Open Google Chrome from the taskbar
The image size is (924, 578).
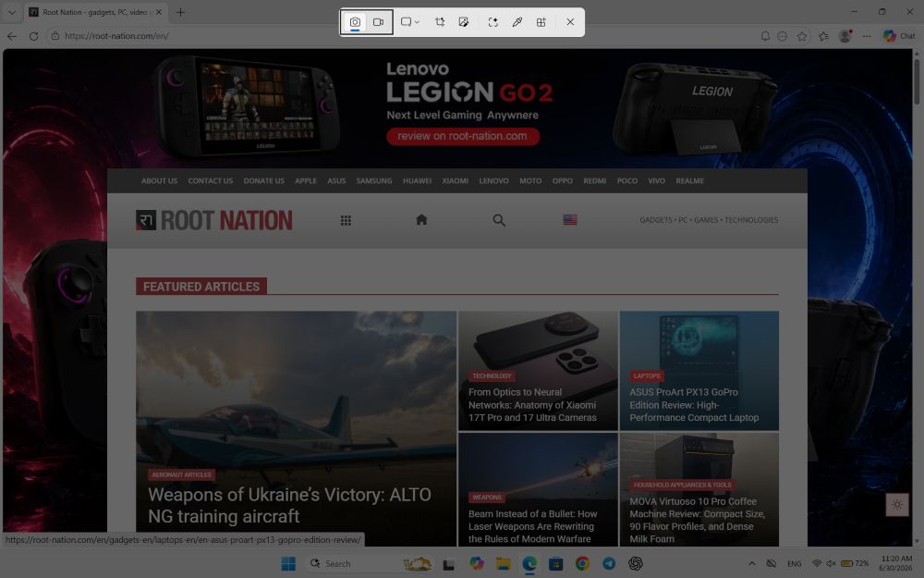tap(582, 564)
